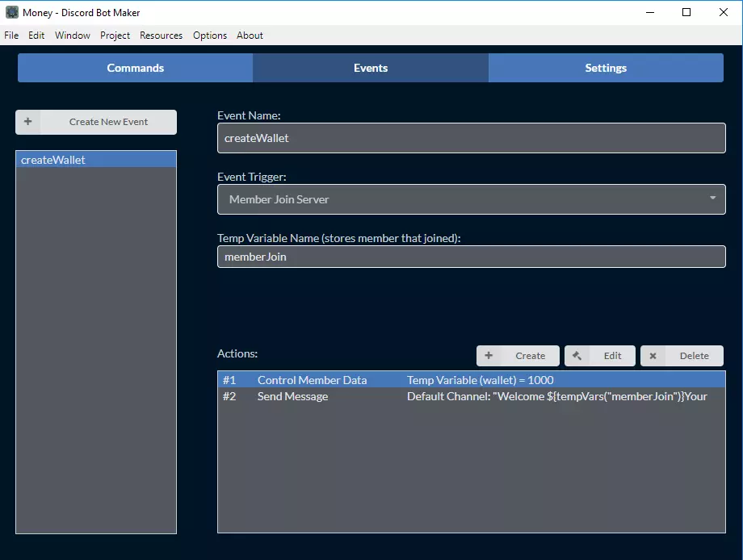
Task: Click the plus icon beside Create New Event
Action: click(28, 122)
